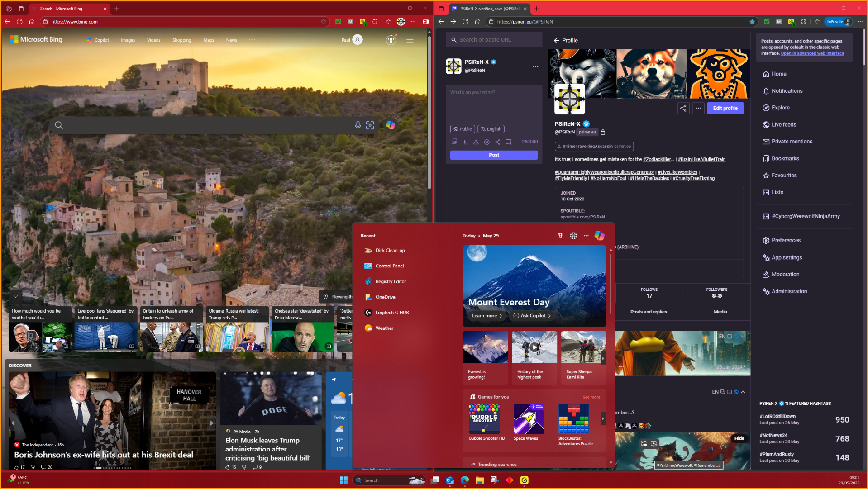Open Live feeds in psiren navigation
This screenshot has height=489, width=868.
point(784,125)
